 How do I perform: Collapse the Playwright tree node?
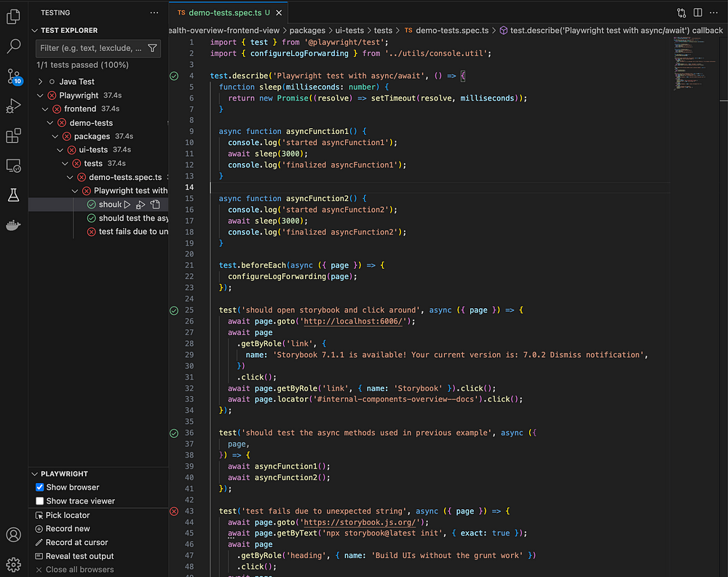pyautogui.click(x=40, y=95)
